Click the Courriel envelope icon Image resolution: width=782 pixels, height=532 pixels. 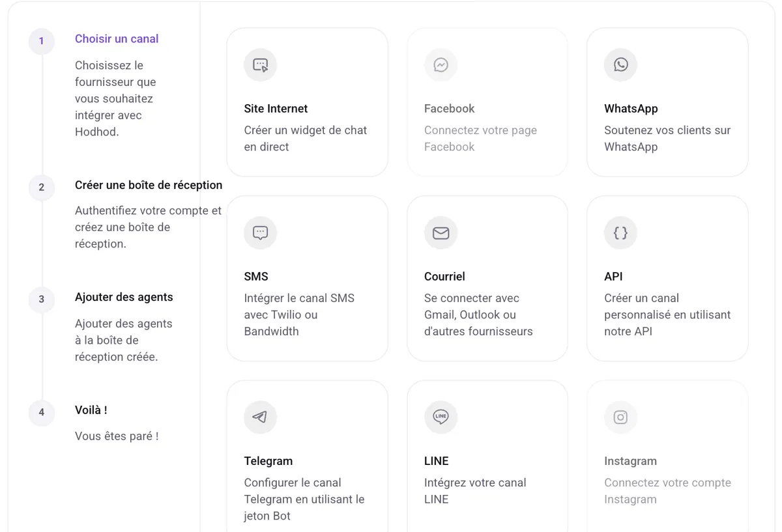click(x=441, y=232)
